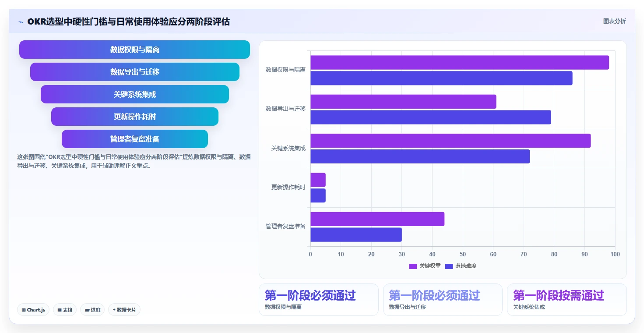The width and height of the screenshot is (644, 333).
Task: Click the blue 落地难度 bar for 数据导出与迁移
Action: point(431,117)
